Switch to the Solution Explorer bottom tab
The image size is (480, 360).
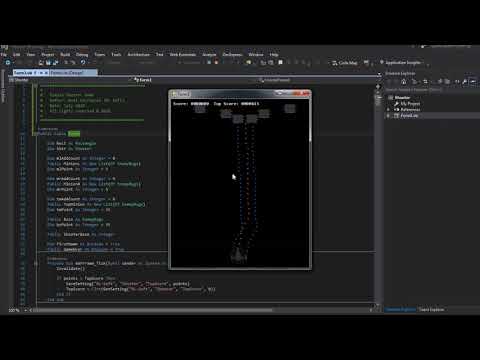pos(400,310)
